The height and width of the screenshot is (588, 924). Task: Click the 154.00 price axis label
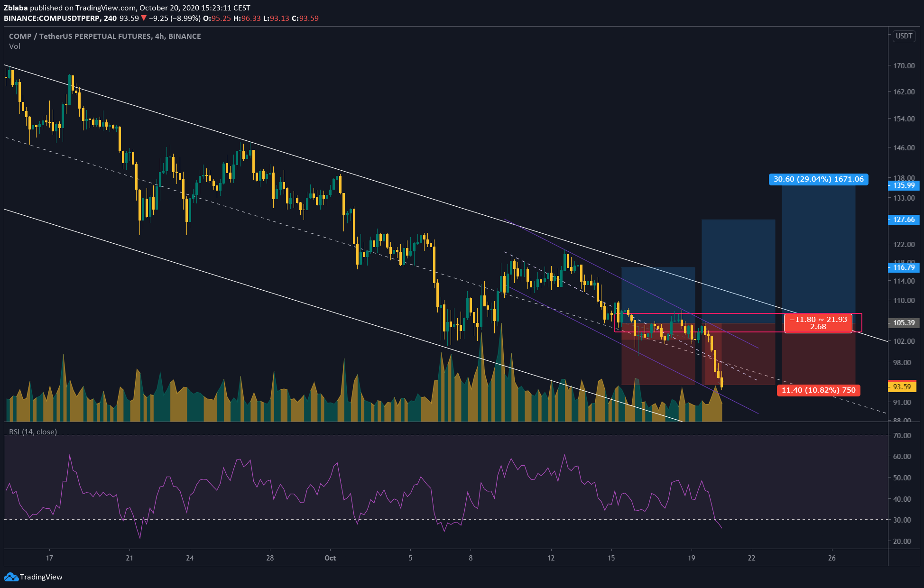[904, 119]
